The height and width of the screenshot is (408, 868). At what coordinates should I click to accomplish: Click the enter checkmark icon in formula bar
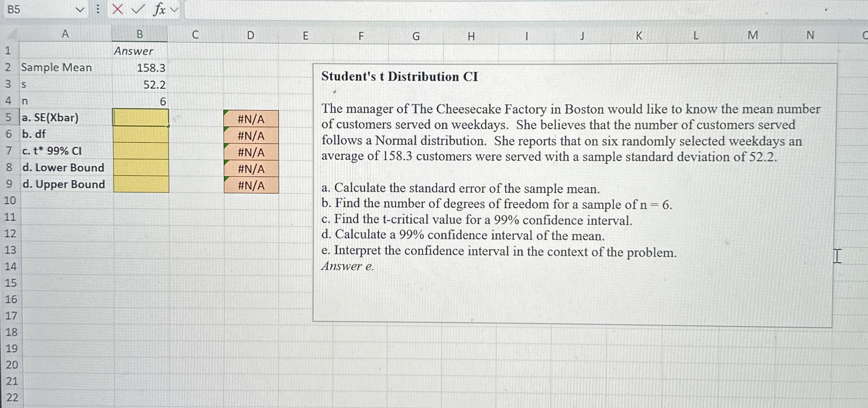coord(137,9)
